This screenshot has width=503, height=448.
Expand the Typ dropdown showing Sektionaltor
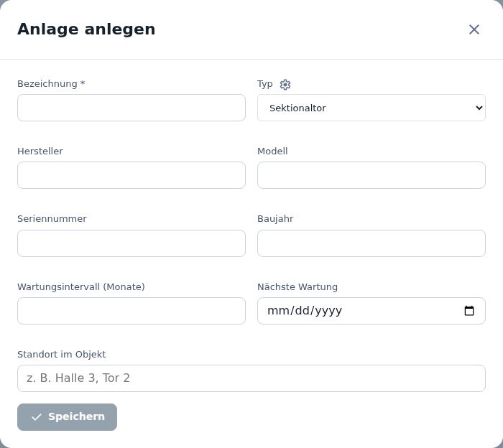click(x=372, y=108)
